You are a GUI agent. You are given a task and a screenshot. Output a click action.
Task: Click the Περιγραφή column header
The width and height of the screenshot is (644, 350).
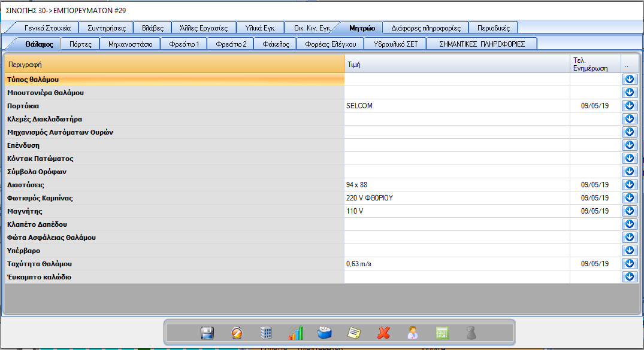tap(174, 65)
